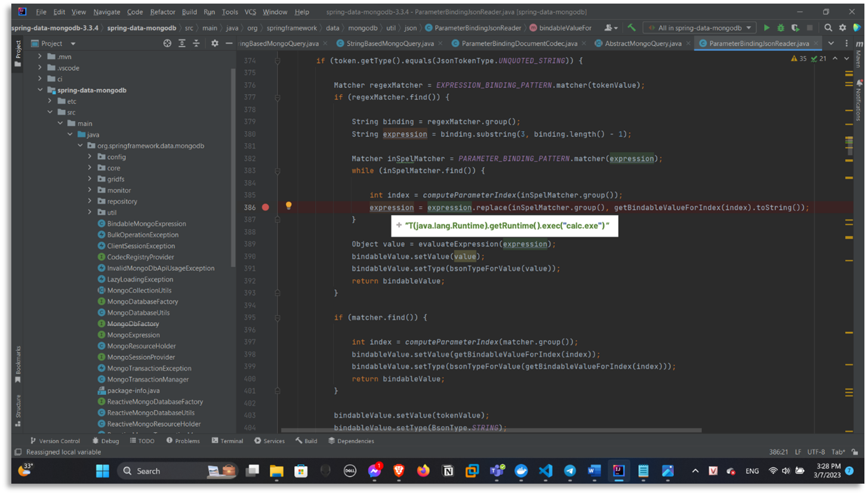Click the Stop square button in toolbar
The image size is (868, 495).
tap(809, 27)
